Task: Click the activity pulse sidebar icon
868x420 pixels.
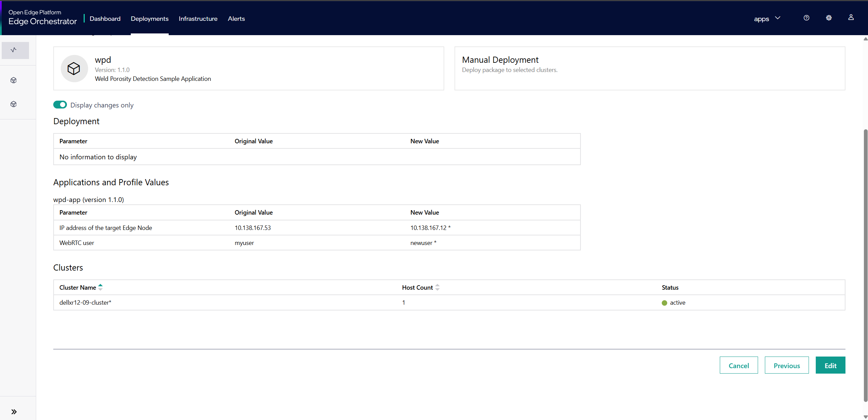Action: pos(14,50)
